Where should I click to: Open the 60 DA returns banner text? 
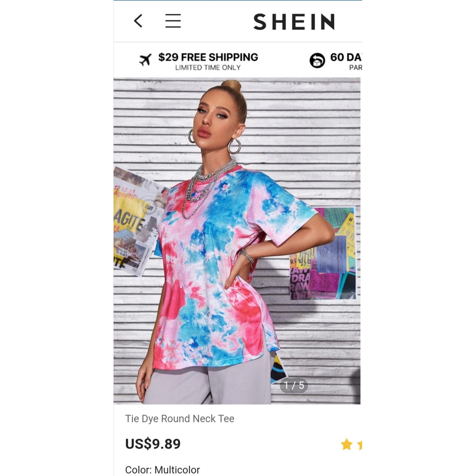point(346,57)
